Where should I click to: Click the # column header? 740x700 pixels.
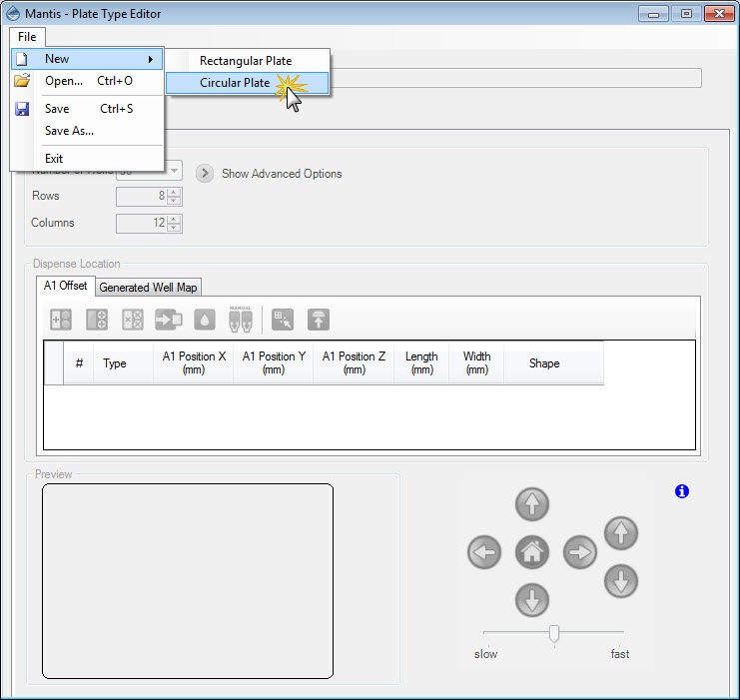79,362
